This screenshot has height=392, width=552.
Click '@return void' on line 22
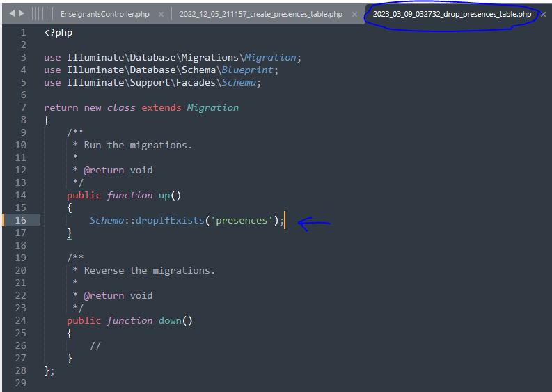point(118,295)
